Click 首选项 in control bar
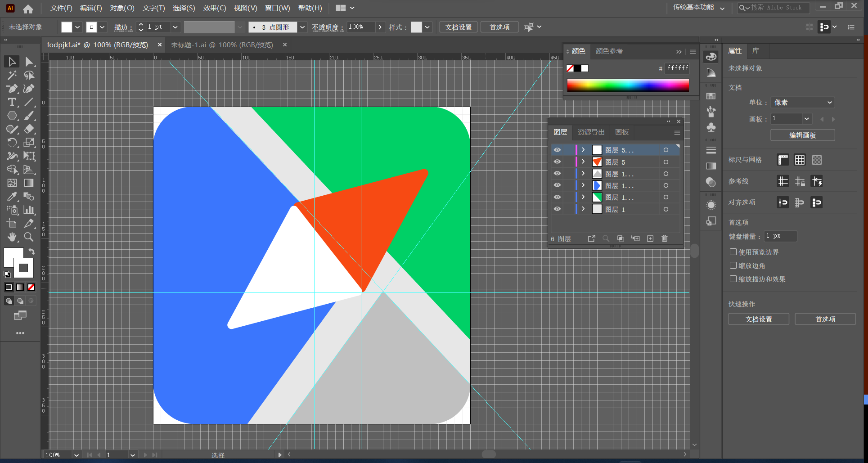 (499, 27)
